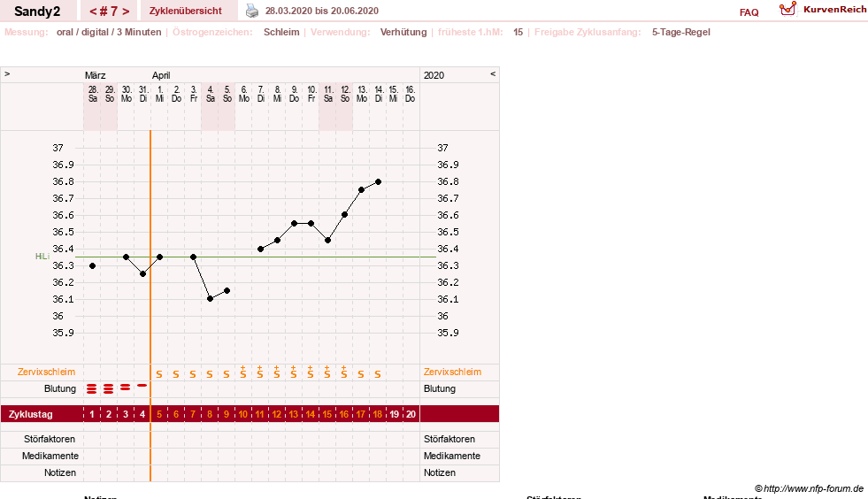This screenshot has width=868, height=499.
Task: Go to previous cycle with left arrow
Action: point(92,12)
